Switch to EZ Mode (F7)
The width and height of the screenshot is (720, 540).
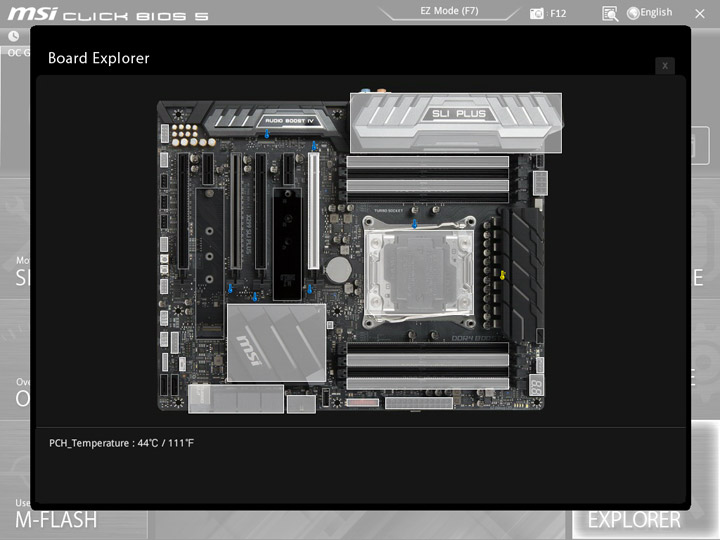(449, 11)
